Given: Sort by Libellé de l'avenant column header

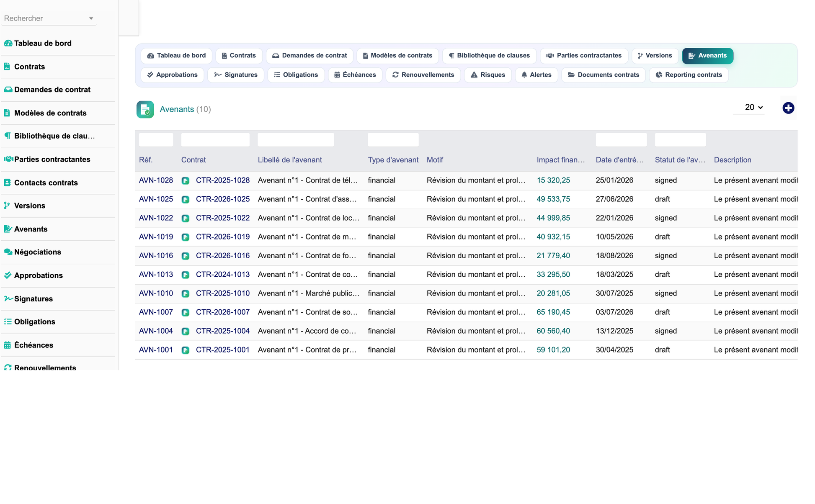Looking at the screenshot, I should 290,160.
